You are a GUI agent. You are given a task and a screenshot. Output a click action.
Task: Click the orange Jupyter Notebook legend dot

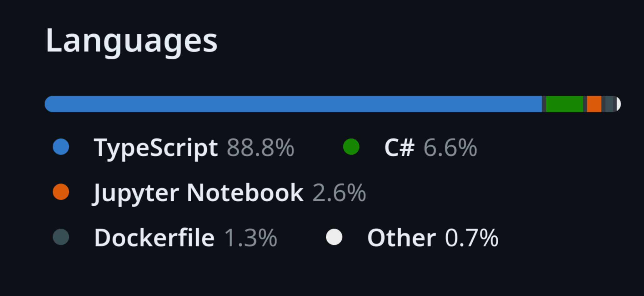(60, 192)
